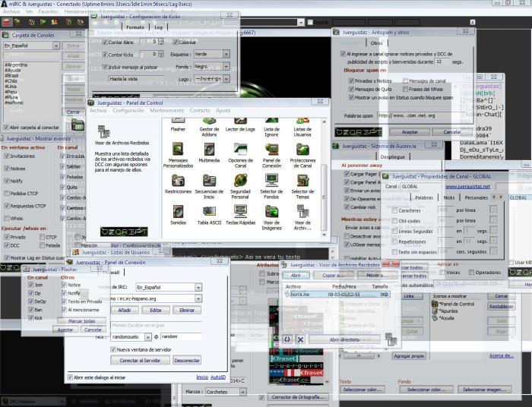Open the Esquema dropdown set to Verde
Viewport: 532px width, 407px height.
tap(211, 54)
